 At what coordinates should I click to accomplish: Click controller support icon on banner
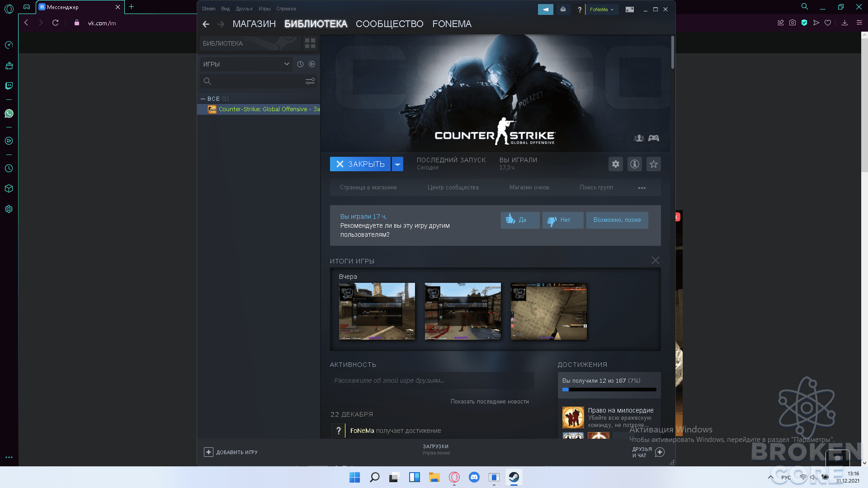tap(654, 138)
